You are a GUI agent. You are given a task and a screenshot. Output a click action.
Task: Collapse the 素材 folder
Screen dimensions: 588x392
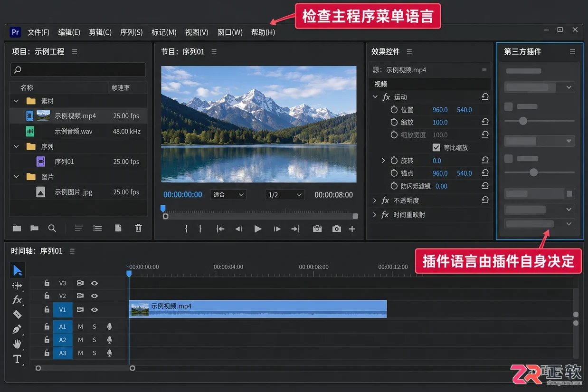click(16, 101)
